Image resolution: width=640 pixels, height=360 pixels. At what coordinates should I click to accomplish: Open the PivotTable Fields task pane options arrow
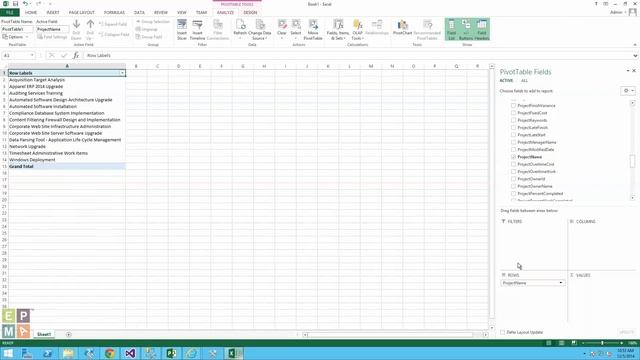tap(628, 71)
